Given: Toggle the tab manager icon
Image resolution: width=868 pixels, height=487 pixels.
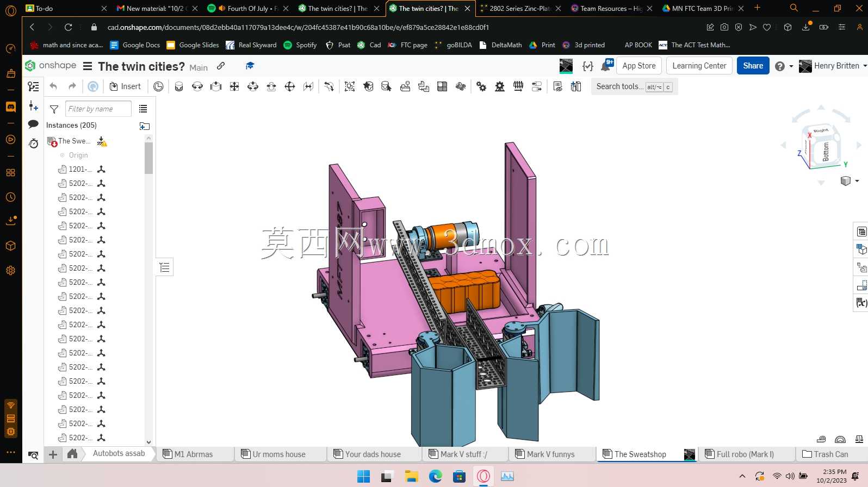Looking at the screenshot, I should (x=33, y=455).
